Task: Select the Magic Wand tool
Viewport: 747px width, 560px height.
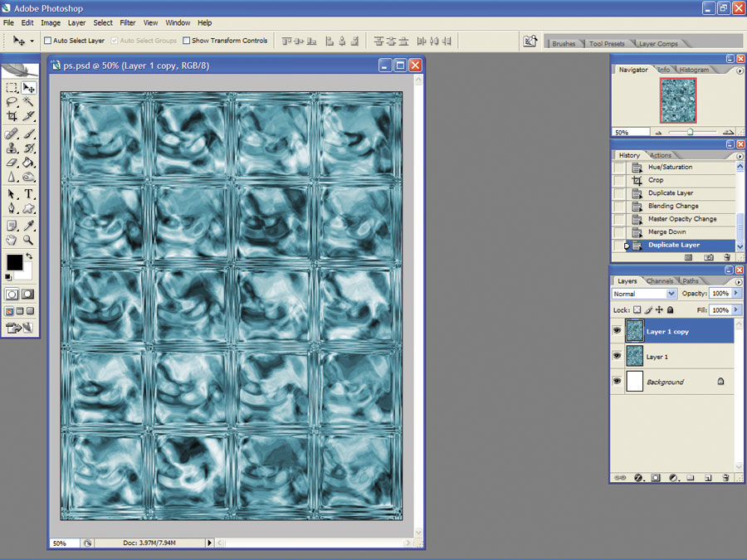Action: [x=28, y=101]
